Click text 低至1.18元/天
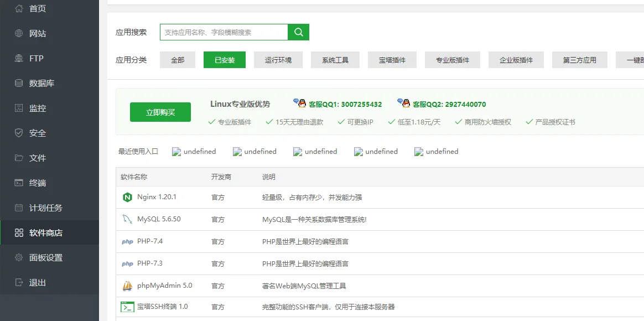 [419, 122]
